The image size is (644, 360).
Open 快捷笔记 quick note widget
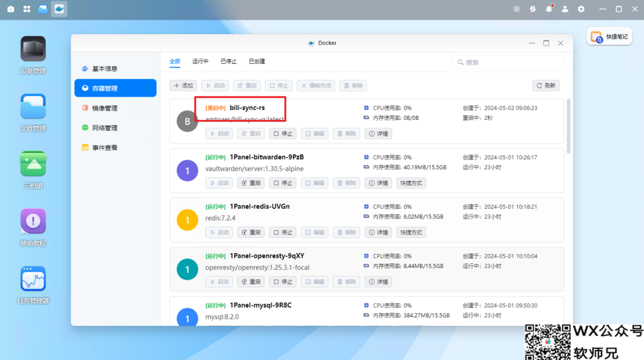[x=609, y=36]
